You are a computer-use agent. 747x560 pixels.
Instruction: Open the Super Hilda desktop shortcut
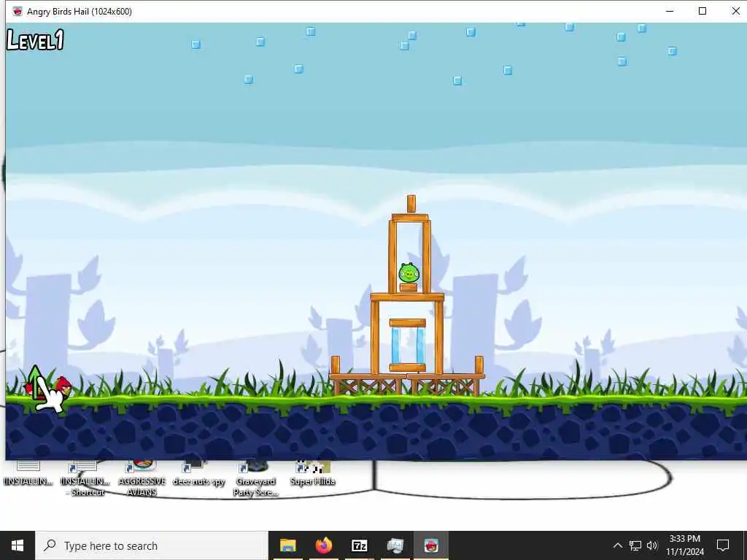click(312, 475)
